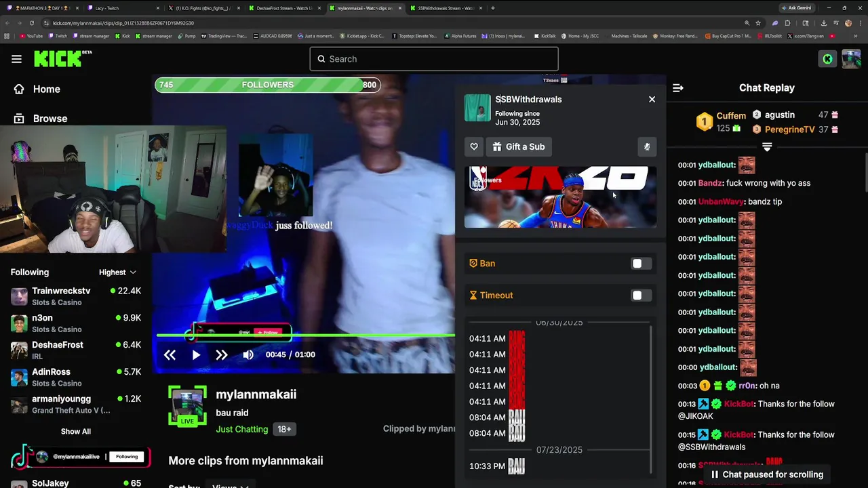Rewind the clip with the double-left arrows

coord(170,354)
